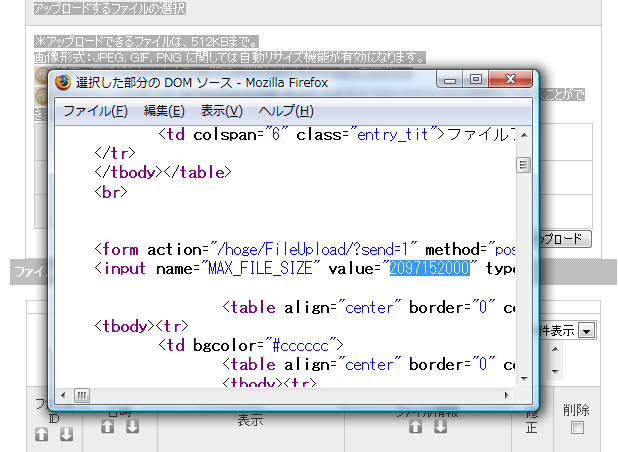Minimize the DOM source window
The height and width of the screenshot is (452, 618).
(x=450, y=79)
